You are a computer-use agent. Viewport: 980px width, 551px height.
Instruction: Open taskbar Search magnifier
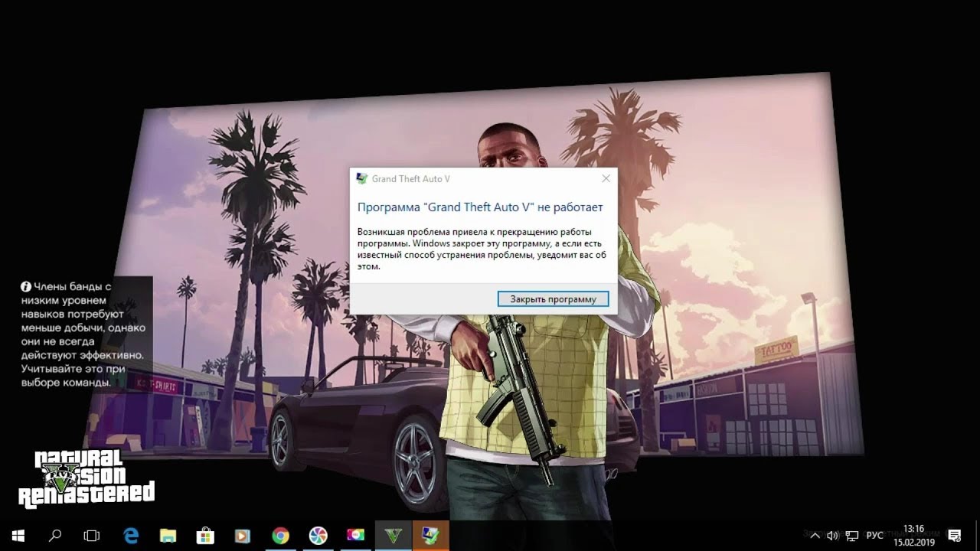[55, 536]
